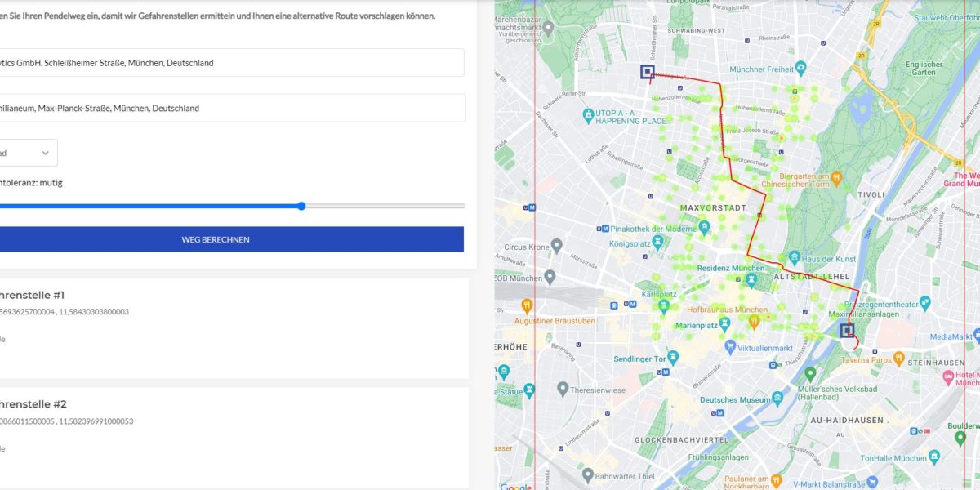Click the destination address input field
This screenshot has height=490, width=980.
click(232, 107)
